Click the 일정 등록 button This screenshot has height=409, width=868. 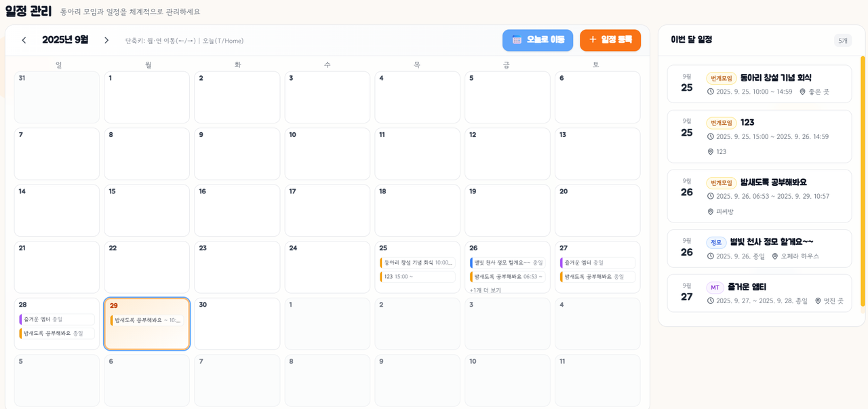click(x=610, y=40)
